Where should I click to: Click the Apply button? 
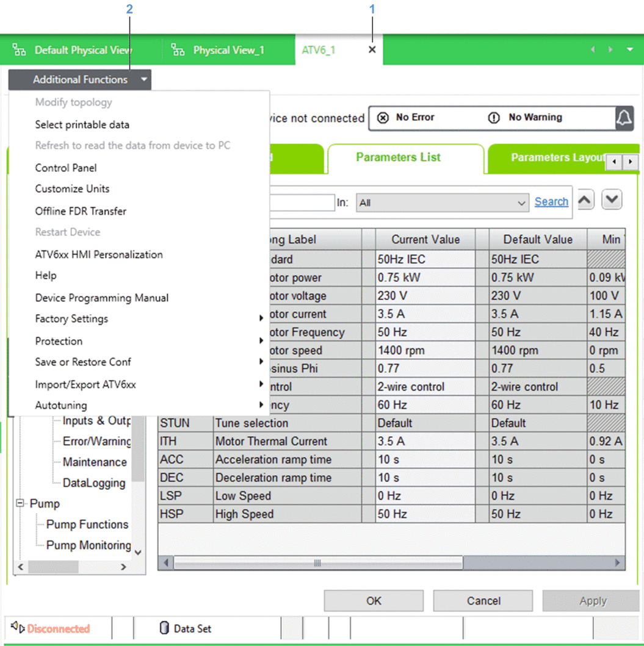[593, 601]
